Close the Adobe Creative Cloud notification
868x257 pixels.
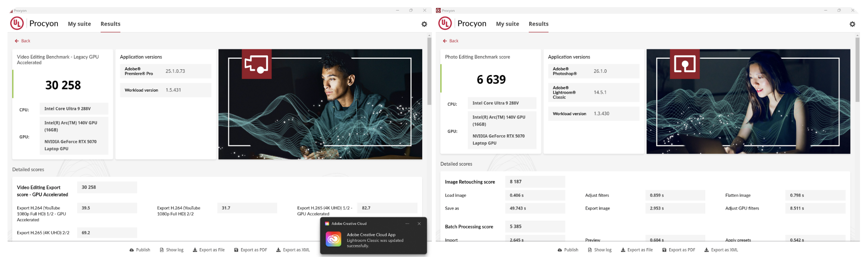(419, 224)
